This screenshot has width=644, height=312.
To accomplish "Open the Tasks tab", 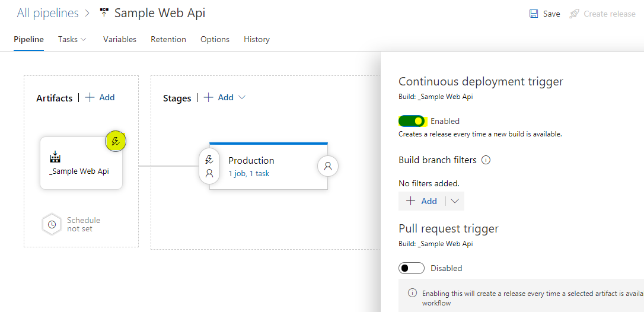I will (68, 40).
